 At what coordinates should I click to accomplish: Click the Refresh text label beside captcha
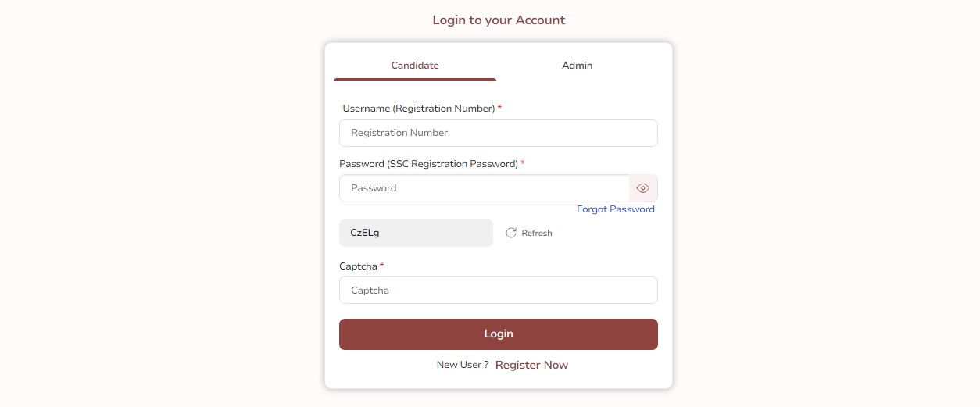pos(537,234)
